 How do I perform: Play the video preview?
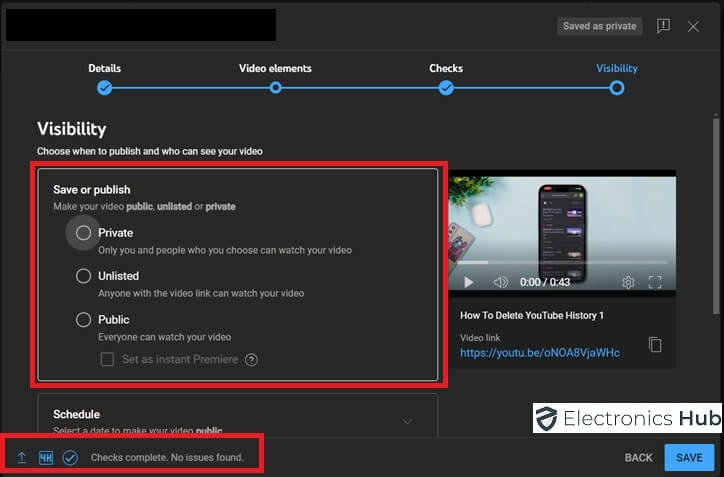[x=467, y=282]
